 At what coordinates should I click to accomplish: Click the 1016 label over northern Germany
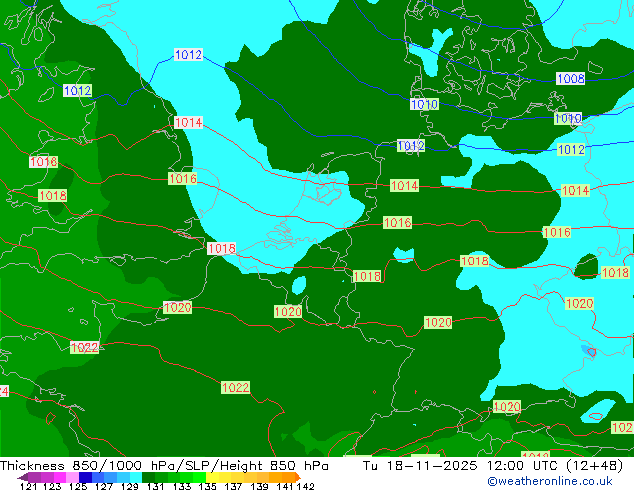(x=397, y=222)
